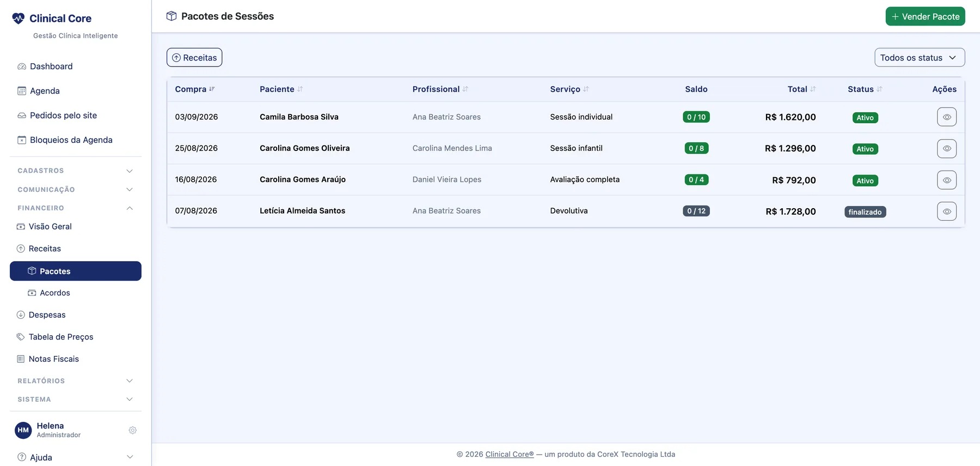Expand the Relatórios sidebar section
This screenshot has width=980, height=466.
(76, 381)
